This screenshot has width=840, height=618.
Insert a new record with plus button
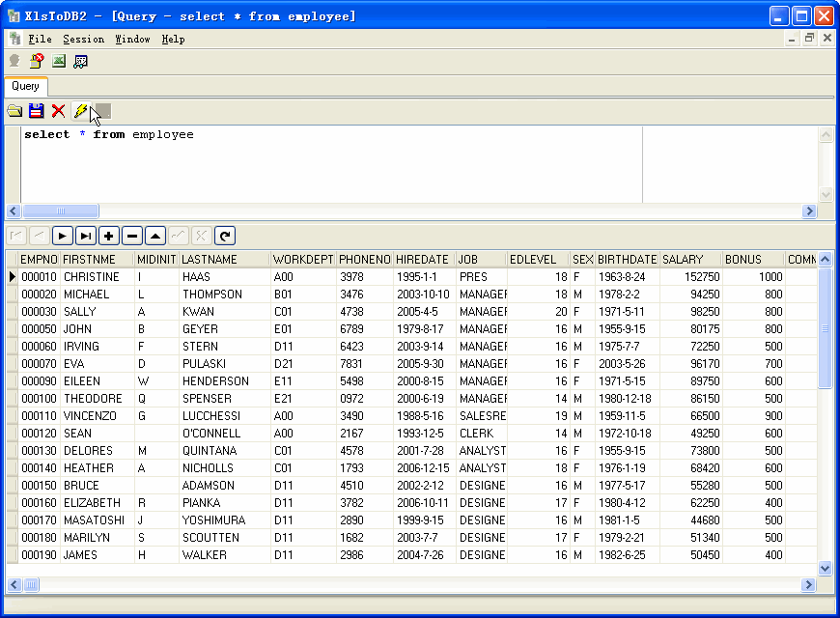(x=109, y=236)
